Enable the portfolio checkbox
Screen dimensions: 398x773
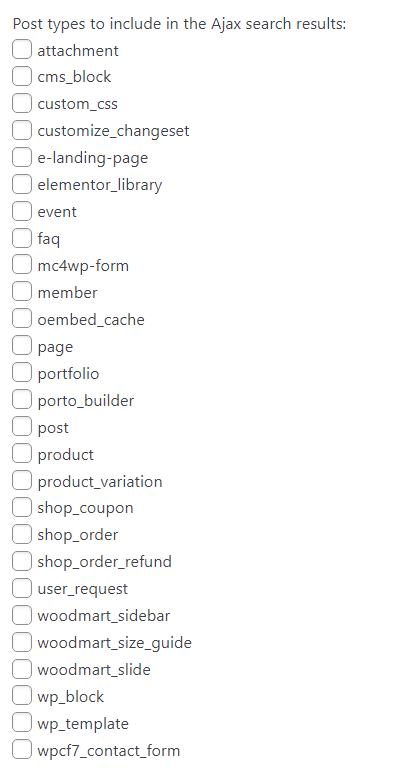pyautogui.click(x=22, y=373)
